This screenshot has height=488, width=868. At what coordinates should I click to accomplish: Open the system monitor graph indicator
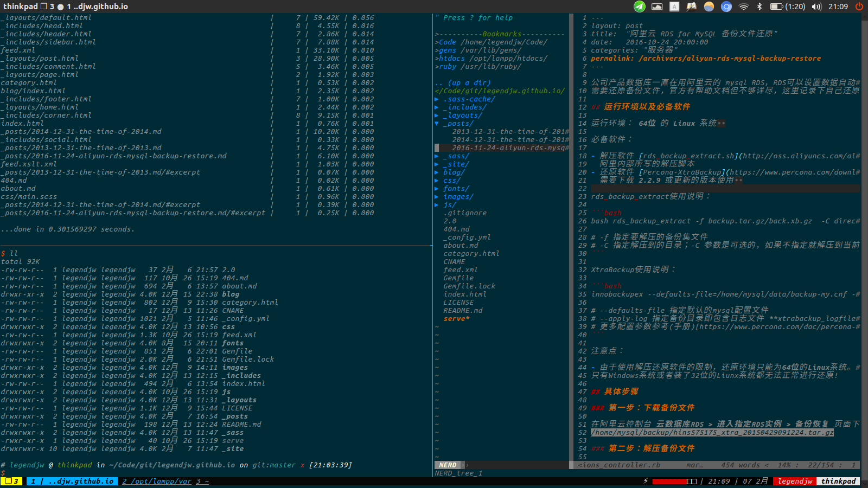click(x=657, y=7)
